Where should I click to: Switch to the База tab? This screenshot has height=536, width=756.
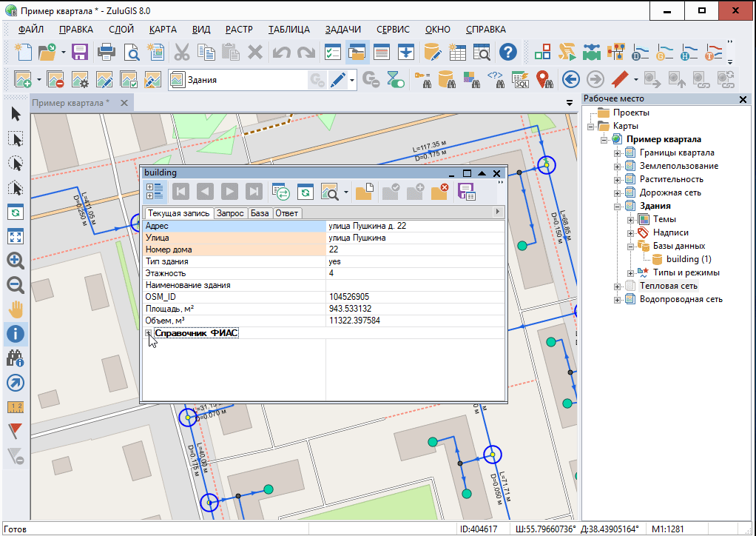(x=260, y=213)
